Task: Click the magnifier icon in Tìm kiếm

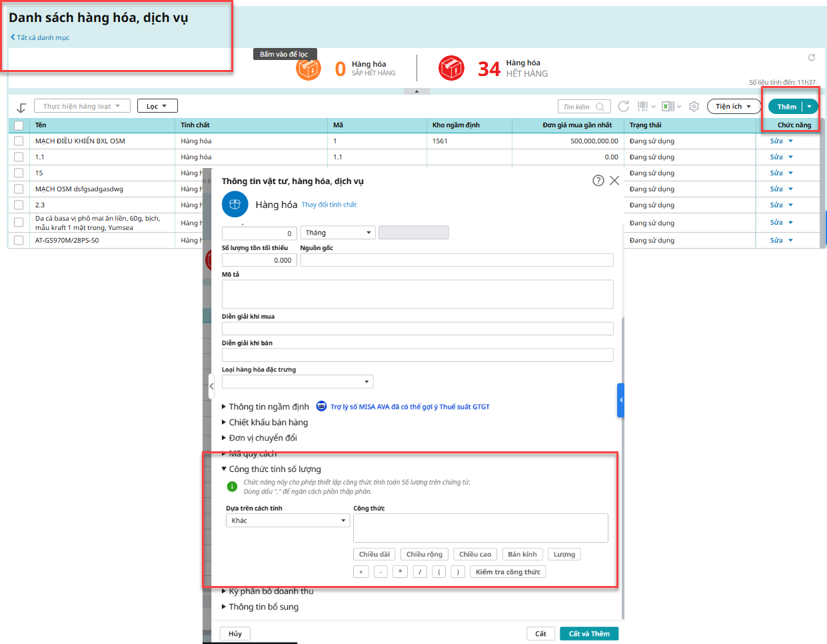Action: point(600,107)
